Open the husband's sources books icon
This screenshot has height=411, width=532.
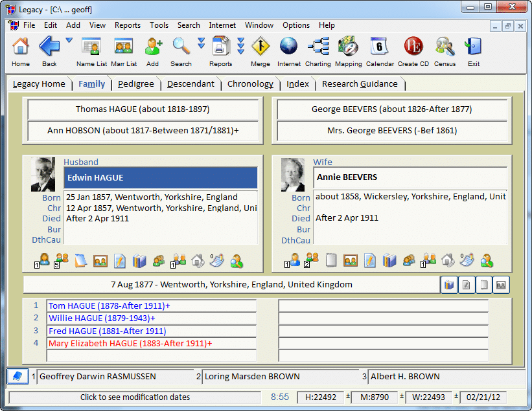pyautogui.click(x=139, y=261)
